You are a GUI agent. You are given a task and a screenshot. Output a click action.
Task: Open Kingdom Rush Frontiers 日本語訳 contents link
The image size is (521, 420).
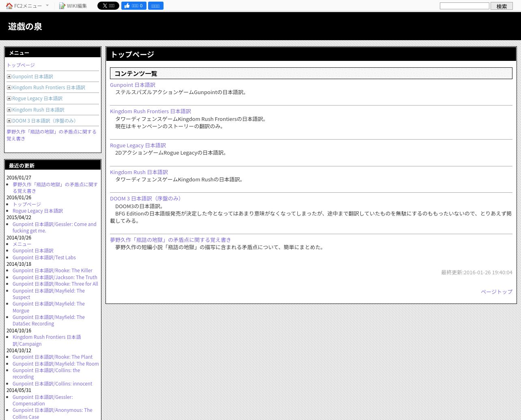point(151,111)
